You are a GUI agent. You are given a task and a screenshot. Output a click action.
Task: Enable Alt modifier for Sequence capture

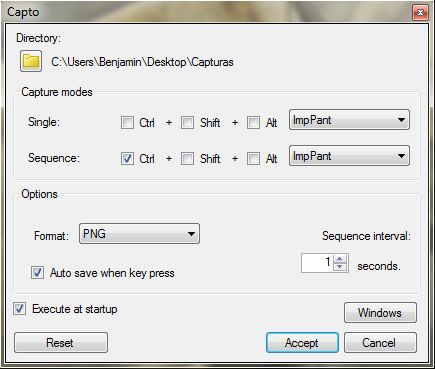pyautogui.click(x=253, y=159)
